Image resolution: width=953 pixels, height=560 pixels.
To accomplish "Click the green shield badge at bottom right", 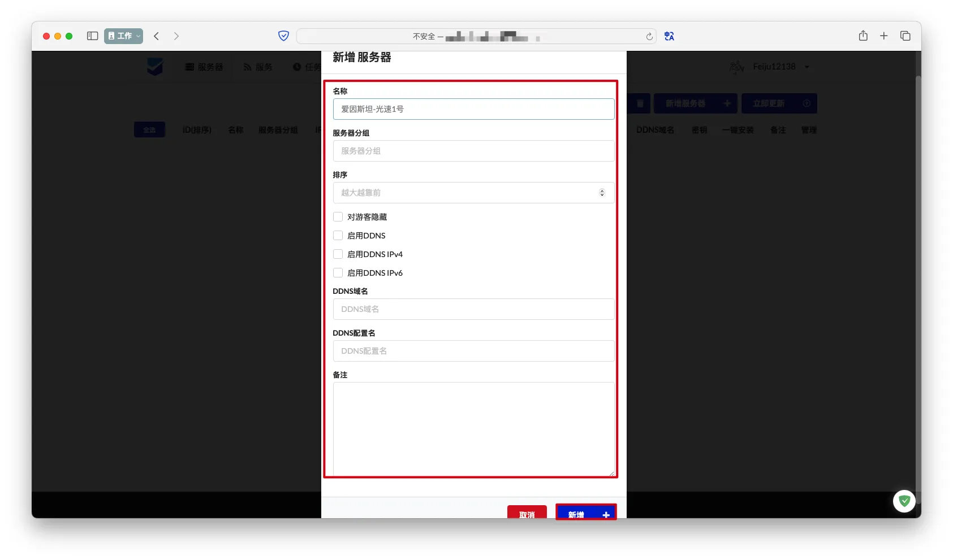I will (x=904, y=501).
